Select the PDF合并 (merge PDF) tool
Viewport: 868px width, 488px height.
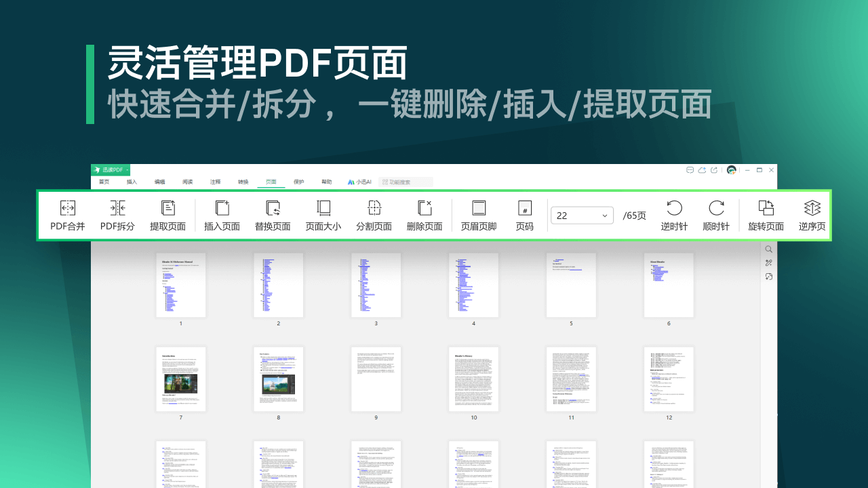(67, 215)
